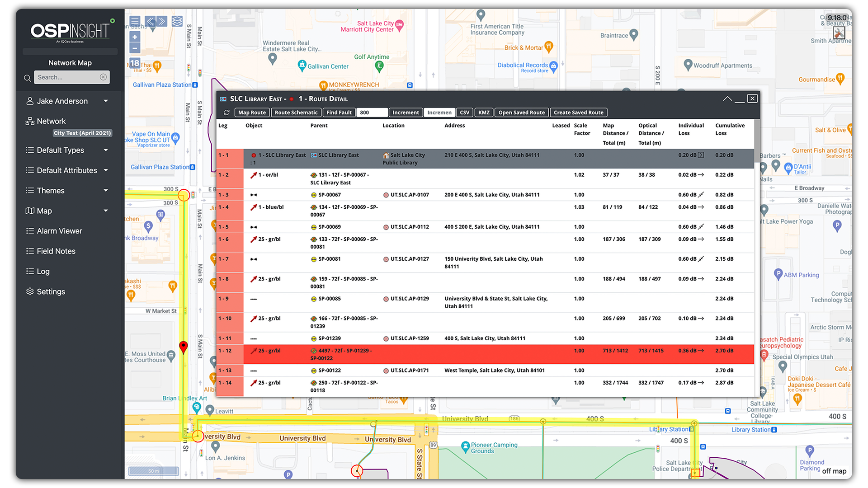Open the Log page
This screenshot has height=488, width=868.
point(38,271)
